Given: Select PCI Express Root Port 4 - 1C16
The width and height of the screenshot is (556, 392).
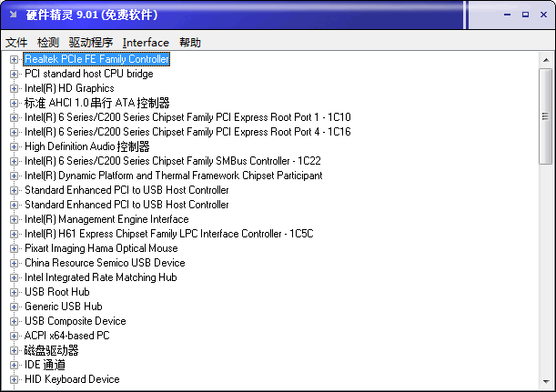Looking at the screenshot, I should (187, 132).
